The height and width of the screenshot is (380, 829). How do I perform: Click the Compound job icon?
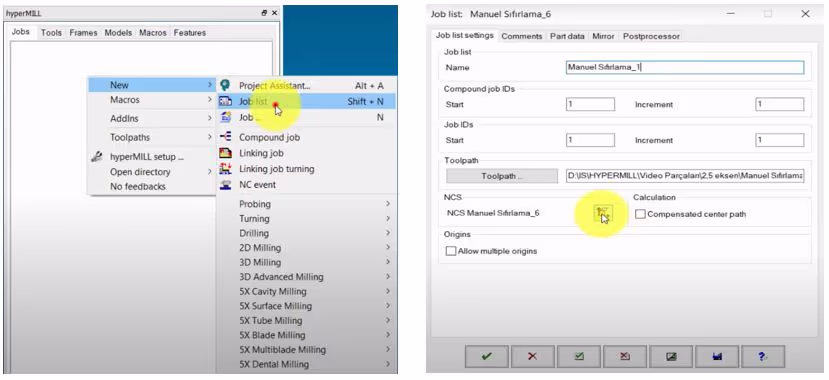(225, 137)
